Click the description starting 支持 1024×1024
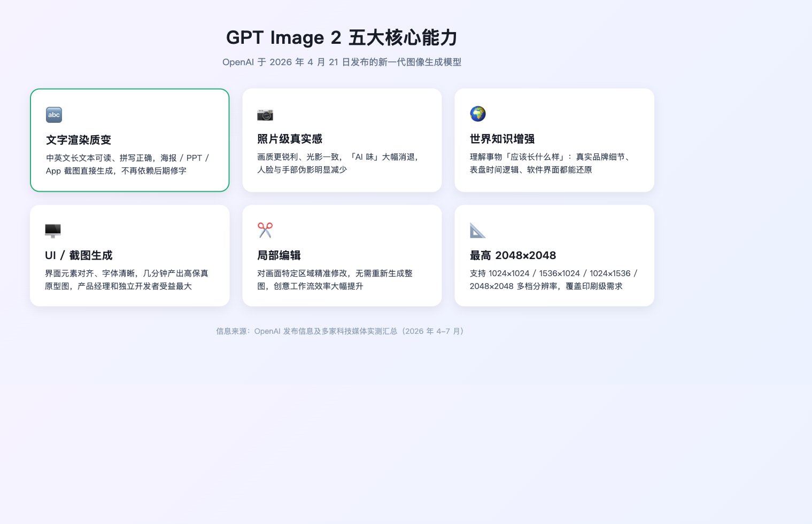Screen dimensions: 812x524 (x=554, y=280)
